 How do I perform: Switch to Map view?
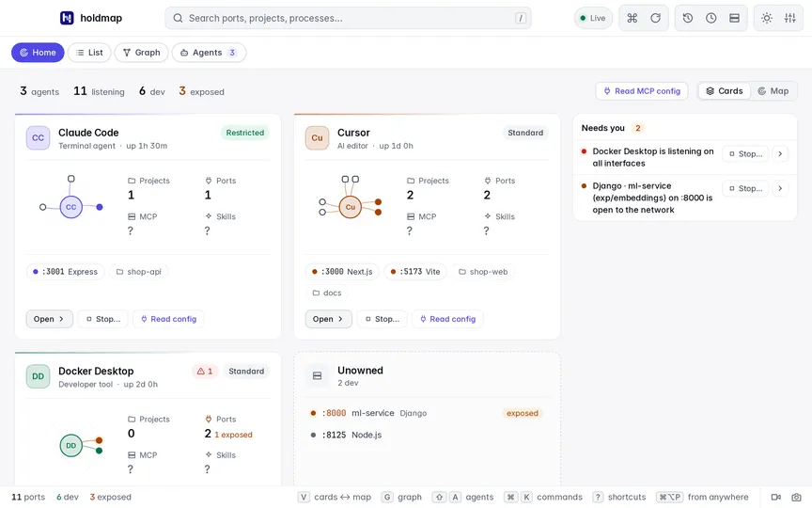coord(773,90)
